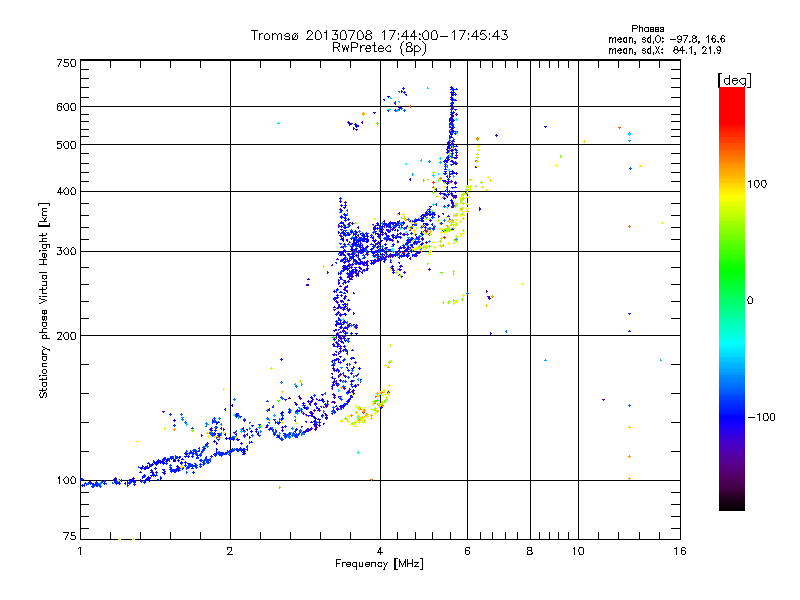Click y-axis tick label "300"

tap(66, 252)
